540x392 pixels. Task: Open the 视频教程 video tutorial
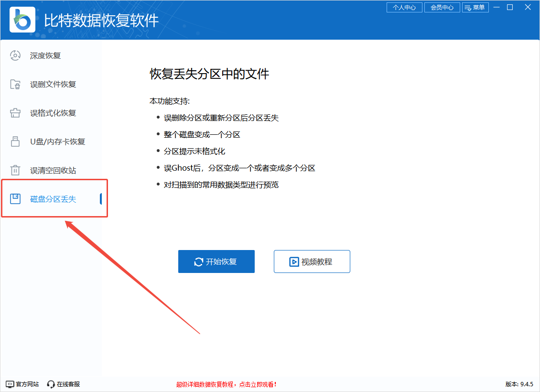coord(312,261)
